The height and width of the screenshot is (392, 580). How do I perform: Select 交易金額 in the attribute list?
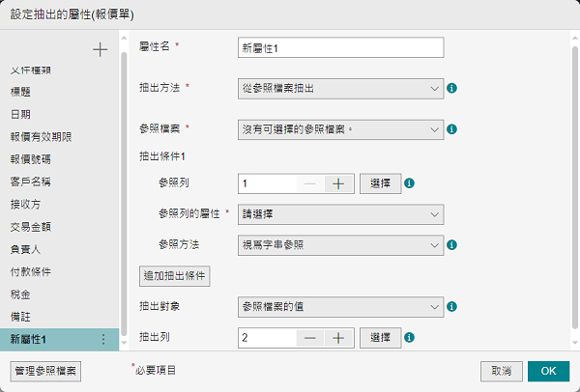tap(30, 226)
